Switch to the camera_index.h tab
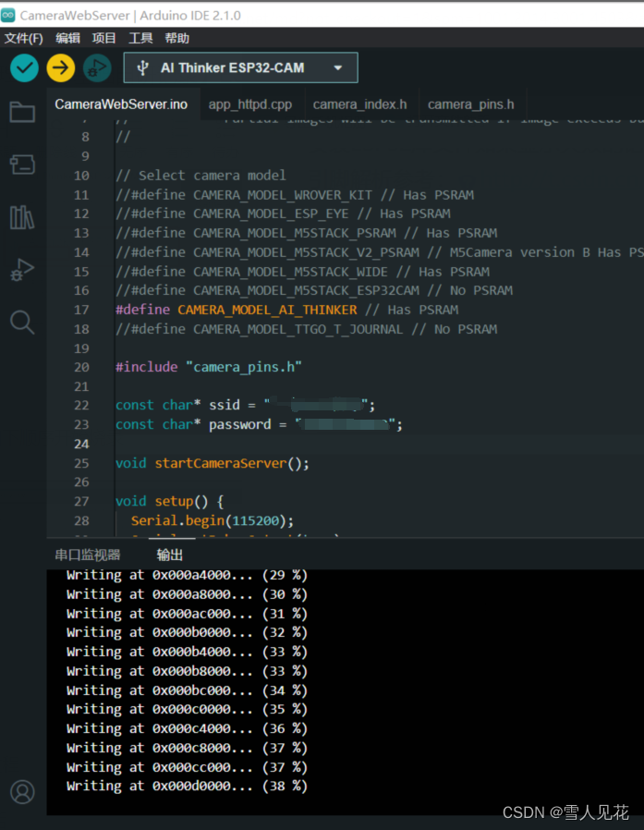Image resolution: width=644 pixels, height=830 pixels. pos(359,104)
